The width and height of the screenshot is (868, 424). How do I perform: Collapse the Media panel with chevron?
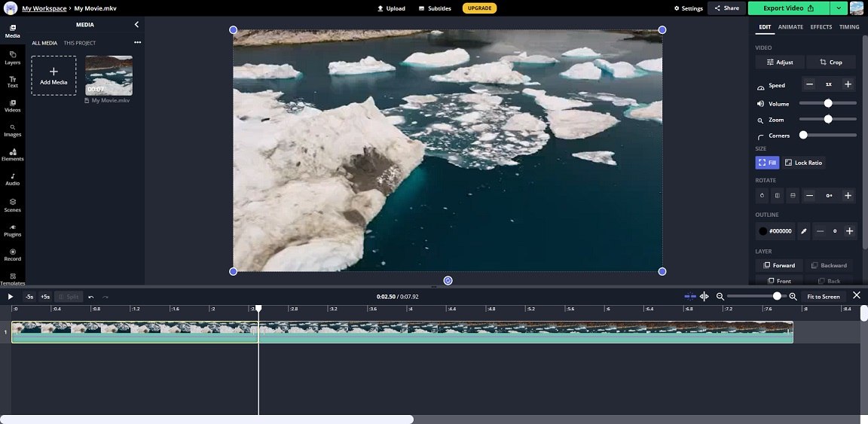click(x=136, y=24)
